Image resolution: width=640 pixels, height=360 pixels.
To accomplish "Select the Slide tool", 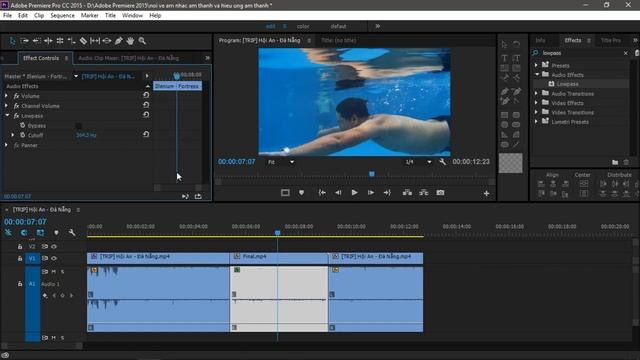I will pyautogui.click(x=107, y=41).
